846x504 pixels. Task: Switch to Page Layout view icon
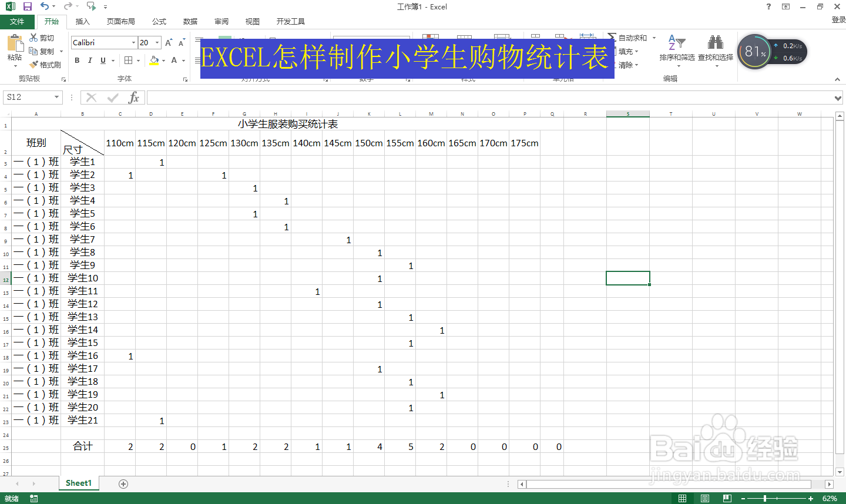(x=704, y=498)
